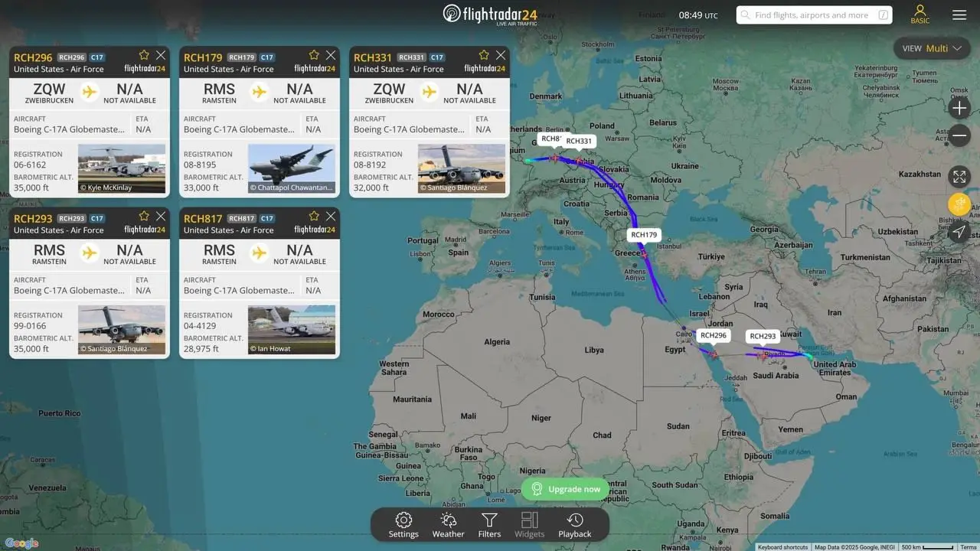Center map on my location arrow

click(x=959, y=232)
